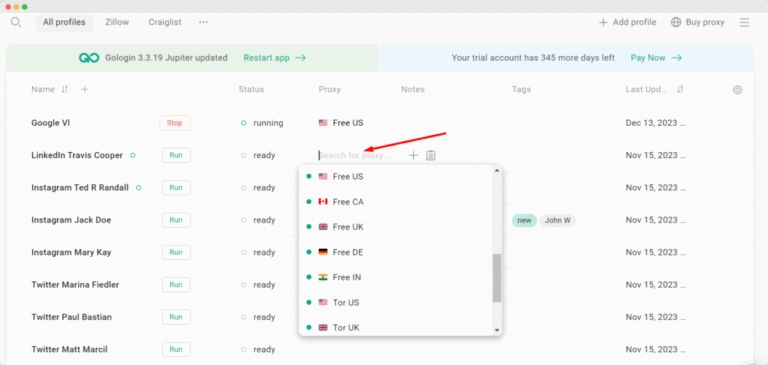Run the Twitter Marina Fiedler profile

tap(176, 285)
